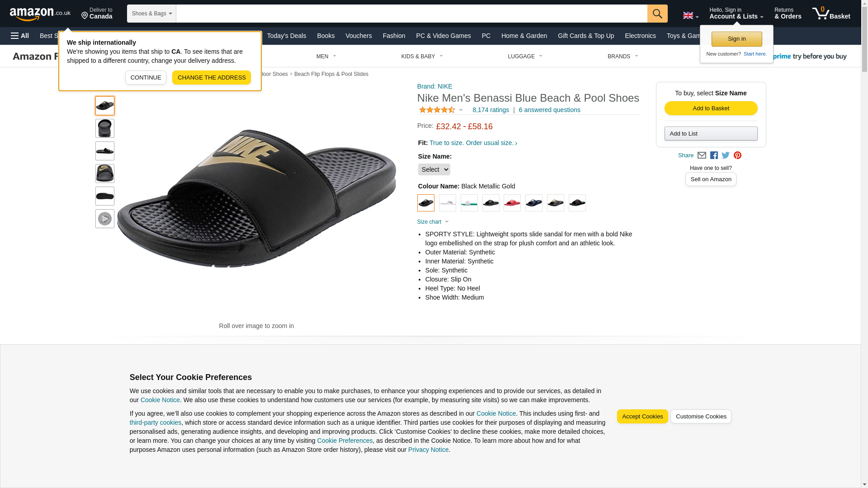Image resolution: width=868 pixels, height=488 pixels.
Task: Click the search magnifier button
Action: pyautogui.click(x=657, y=14)
